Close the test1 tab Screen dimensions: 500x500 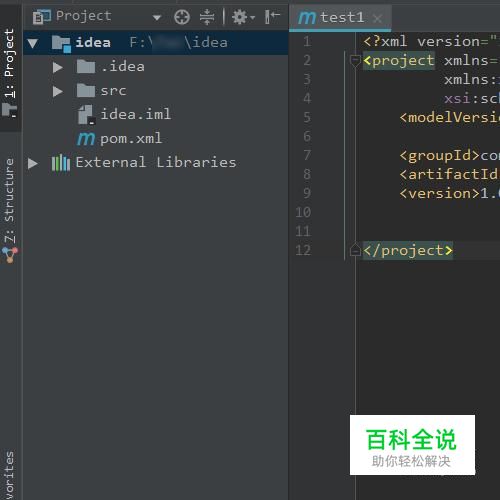point(377,18)
